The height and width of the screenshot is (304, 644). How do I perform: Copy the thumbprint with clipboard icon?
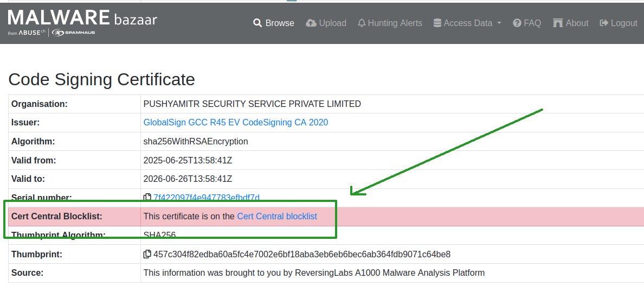(x=147, y=254)
